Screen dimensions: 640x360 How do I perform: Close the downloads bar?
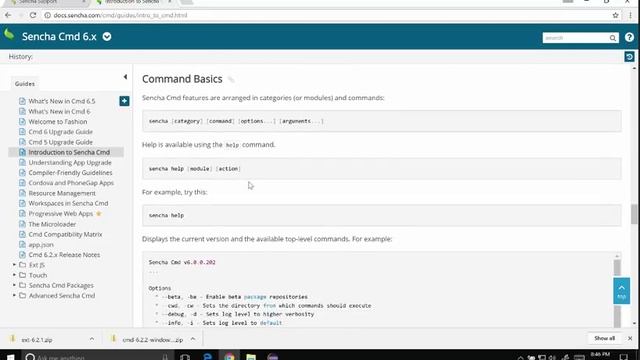click(630, 338)
